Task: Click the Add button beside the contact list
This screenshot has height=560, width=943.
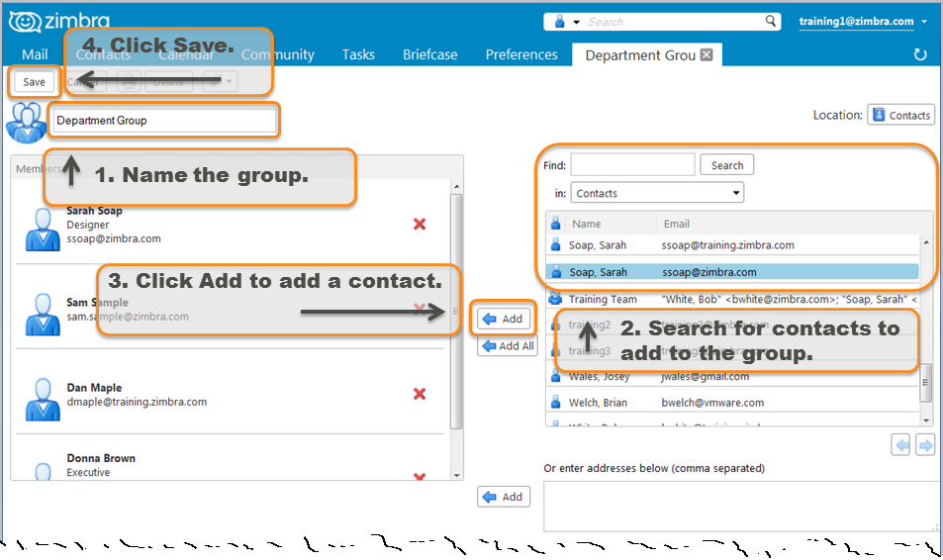Action: point(504,319)
